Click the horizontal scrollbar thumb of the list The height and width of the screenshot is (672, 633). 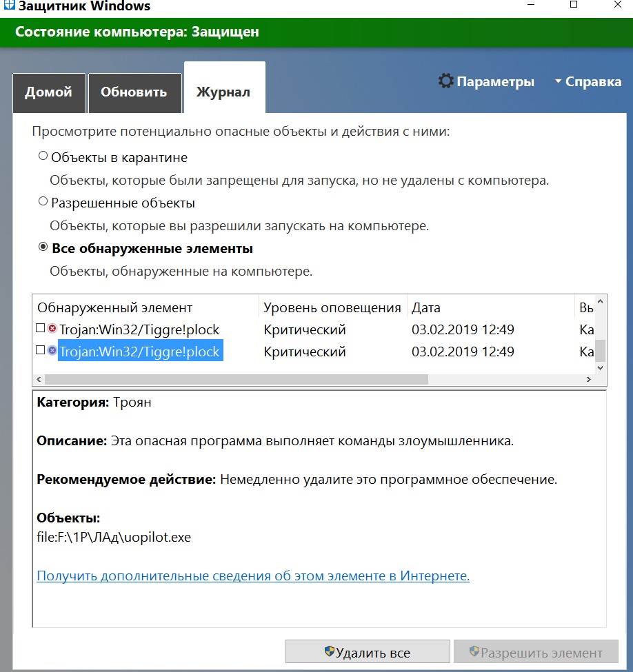(237, 379)
